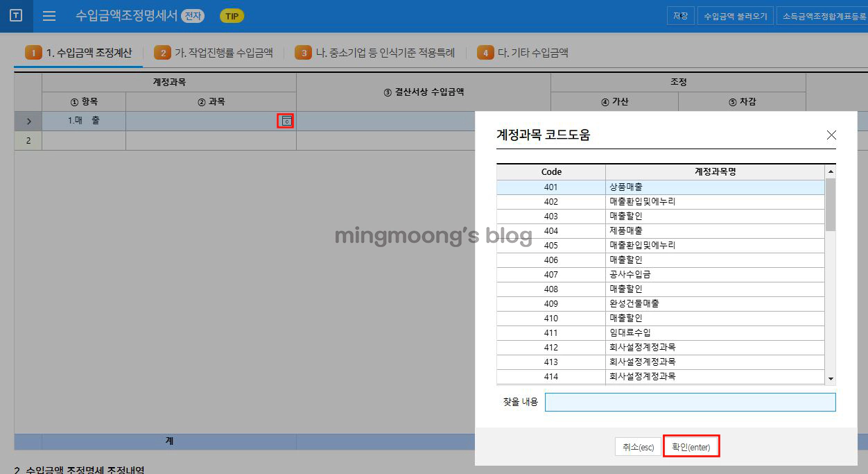Click the orange 4 badge on 기타 수입금액 tab
868x474 pixels.
485,51
